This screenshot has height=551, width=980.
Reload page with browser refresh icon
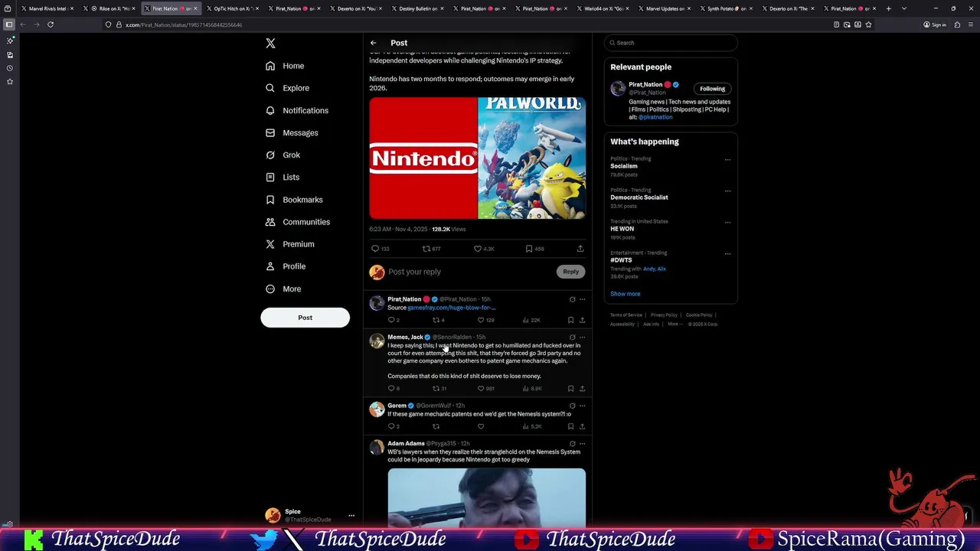(x=51, y=24)
